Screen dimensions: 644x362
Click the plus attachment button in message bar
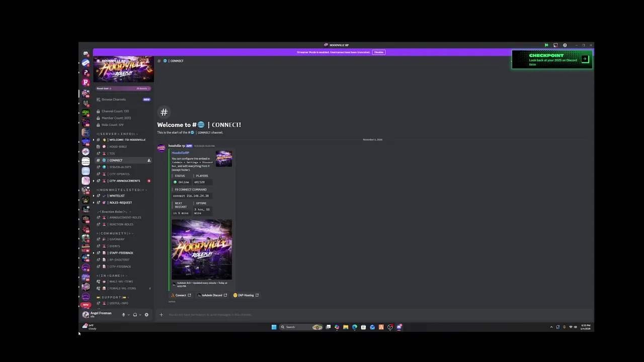pos(161,315)
